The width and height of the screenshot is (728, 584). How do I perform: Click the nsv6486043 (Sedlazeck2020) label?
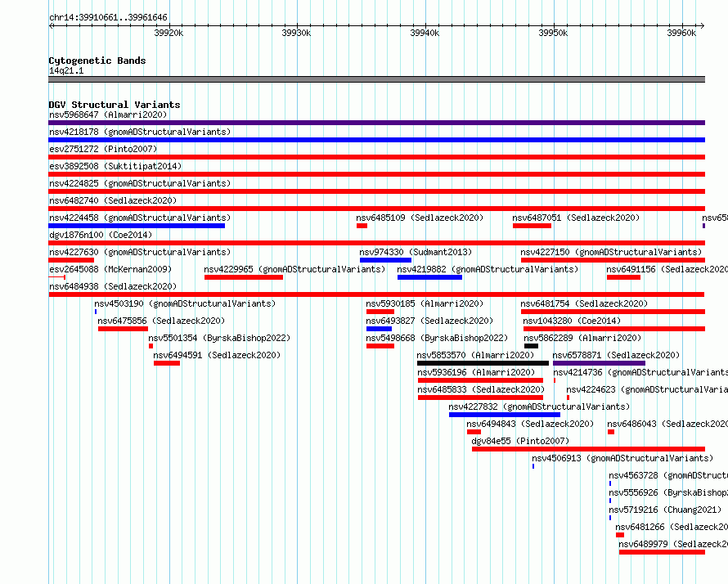pyautogui.click(x=667, y=424)
